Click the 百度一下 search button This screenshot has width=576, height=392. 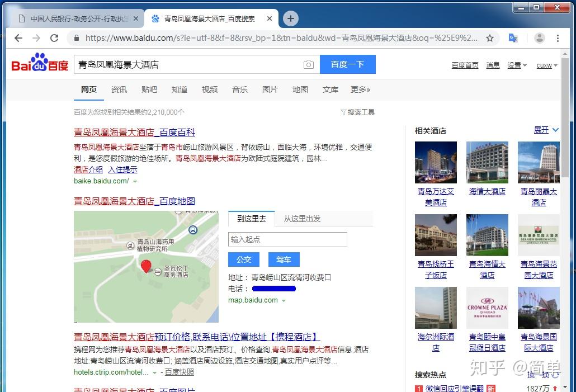pos(347,64)
